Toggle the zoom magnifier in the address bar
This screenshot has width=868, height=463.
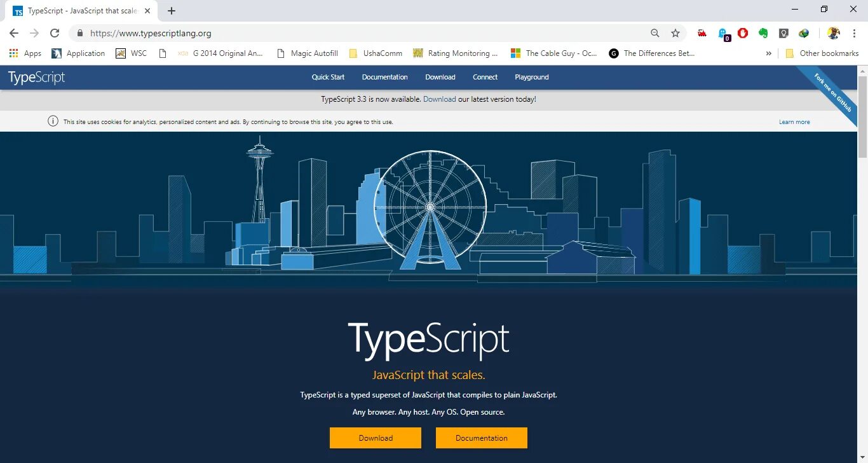654,33
